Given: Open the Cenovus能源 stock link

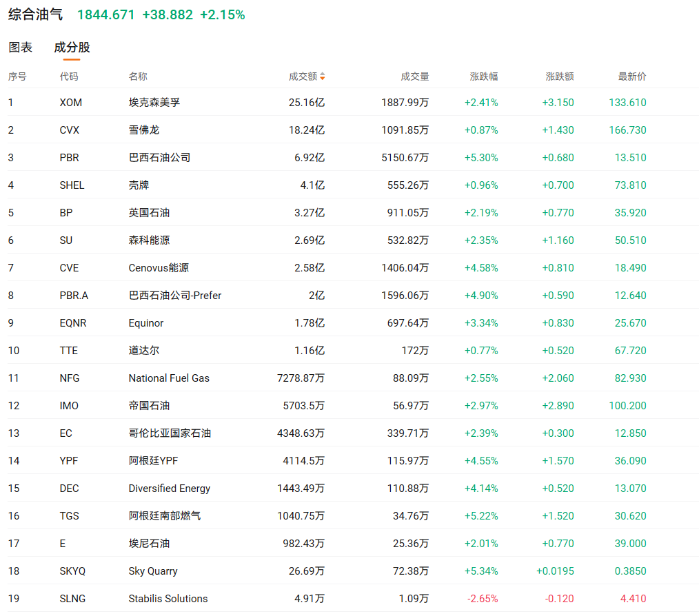Looking at the screenshot, I should click(159, 268).
